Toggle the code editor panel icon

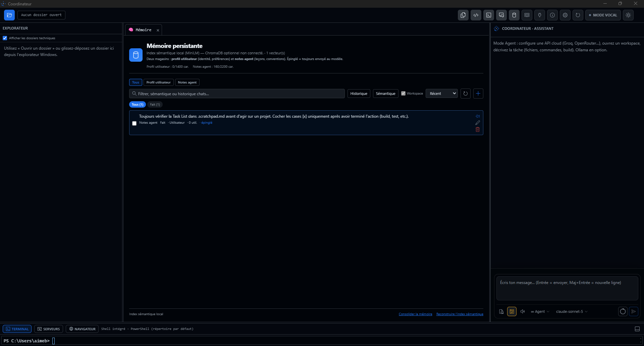(x=476, y=15)
